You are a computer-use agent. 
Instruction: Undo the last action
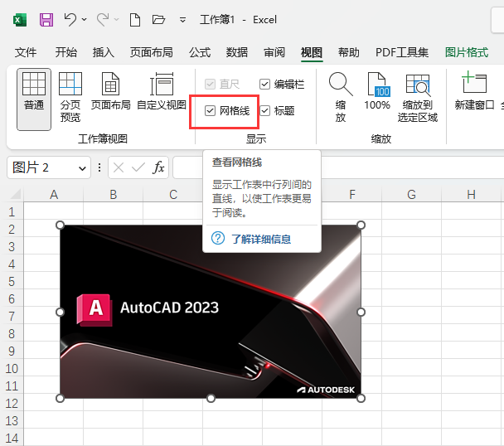click(70, 20)
